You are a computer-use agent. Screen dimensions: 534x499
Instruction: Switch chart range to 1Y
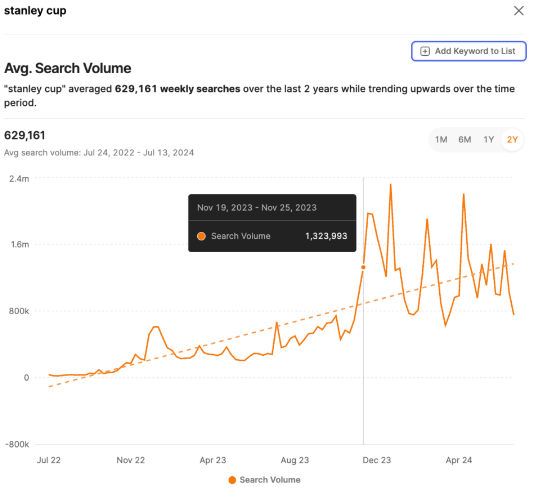click(x=488, y=140)
